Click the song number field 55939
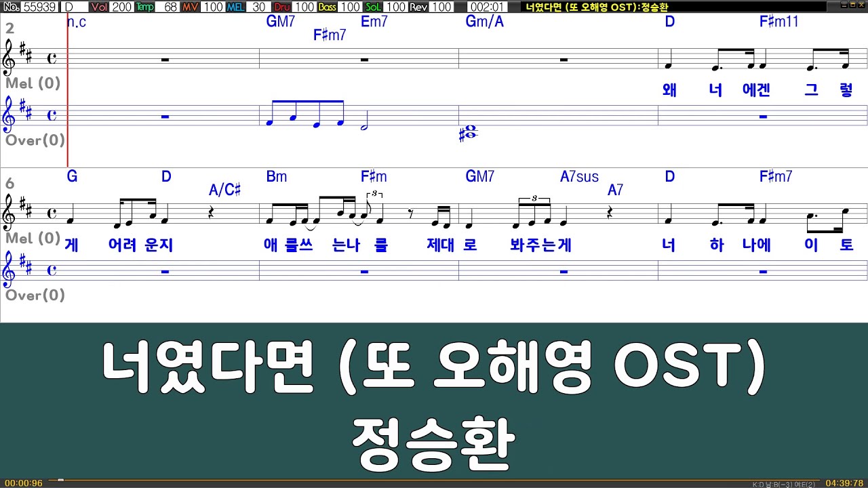The image size is (868, 488). pos(40,7)
